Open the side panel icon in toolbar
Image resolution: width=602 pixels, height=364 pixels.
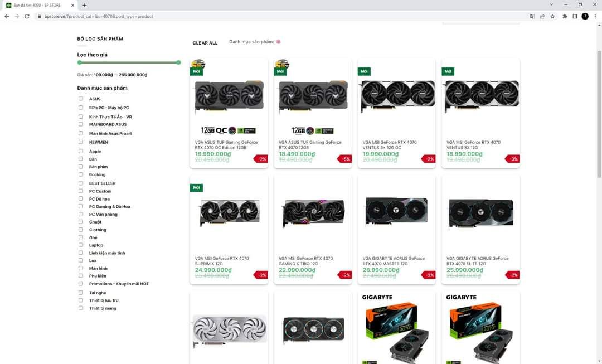click(575, 17)
